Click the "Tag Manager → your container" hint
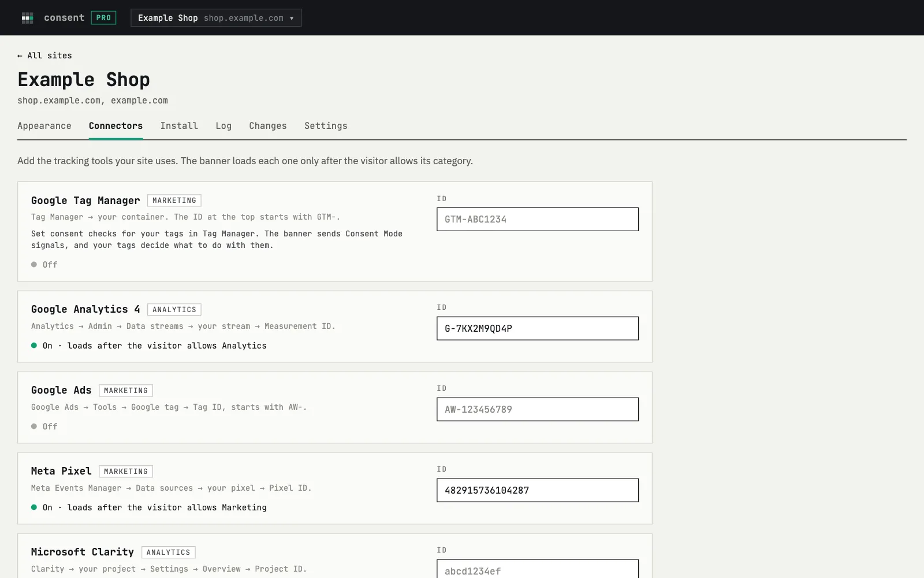 (x=185, y=217)
